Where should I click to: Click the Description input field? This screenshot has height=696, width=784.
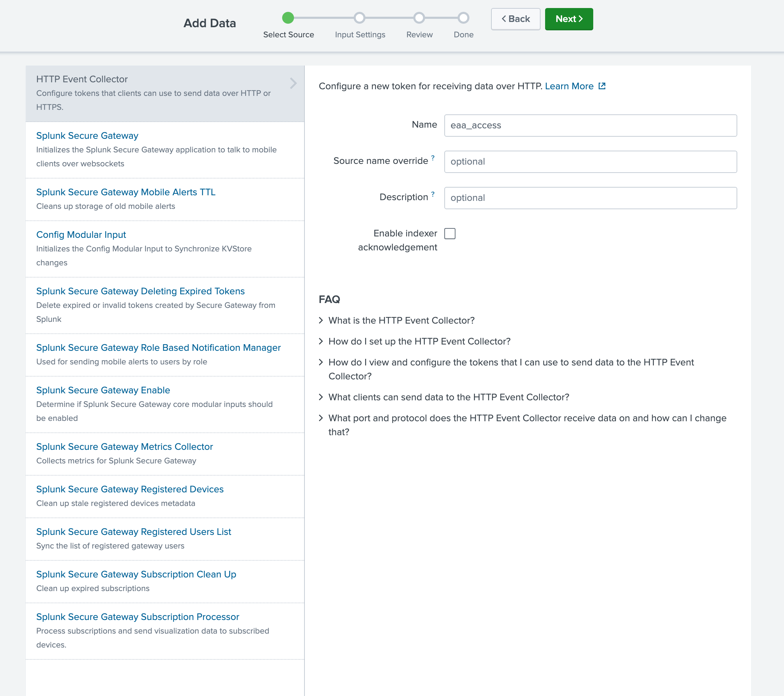coord(590,198)
